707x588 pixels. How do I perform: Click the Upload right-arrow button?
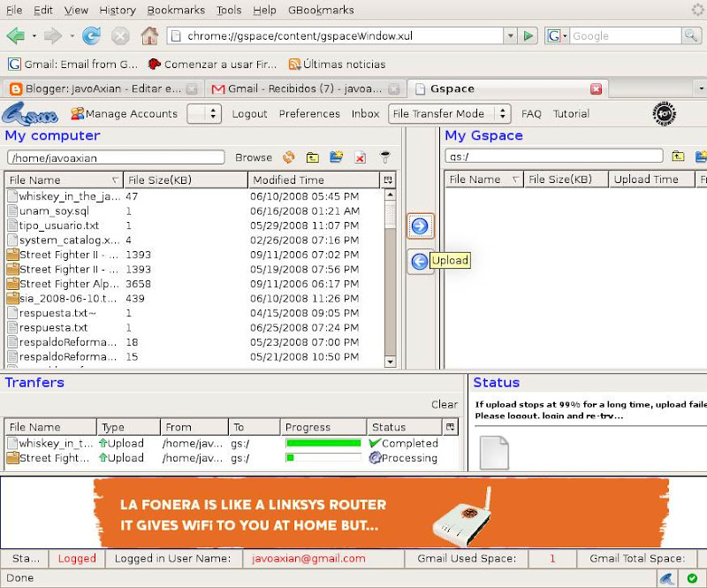coord(421,225)
